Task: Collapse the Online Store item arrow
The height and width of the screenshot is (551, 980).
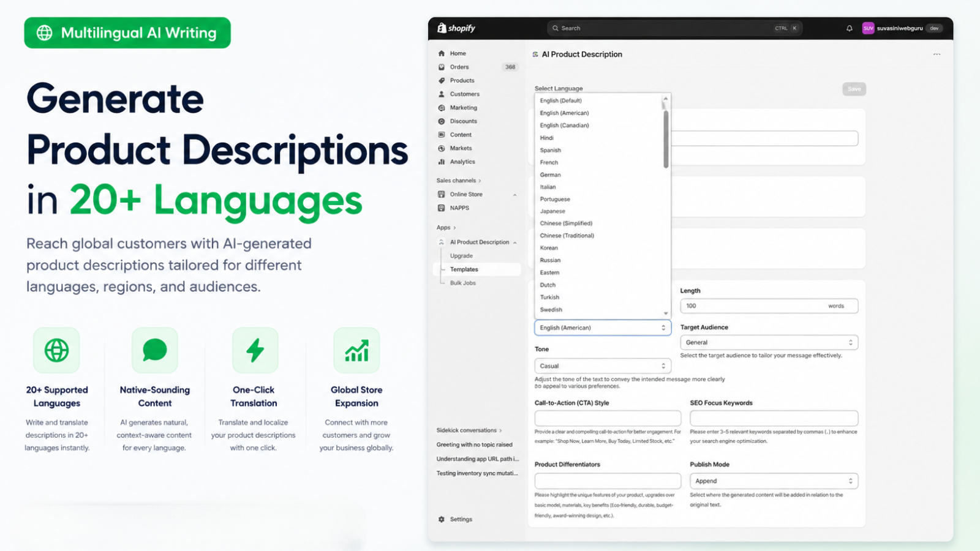Action: point(514,195)
